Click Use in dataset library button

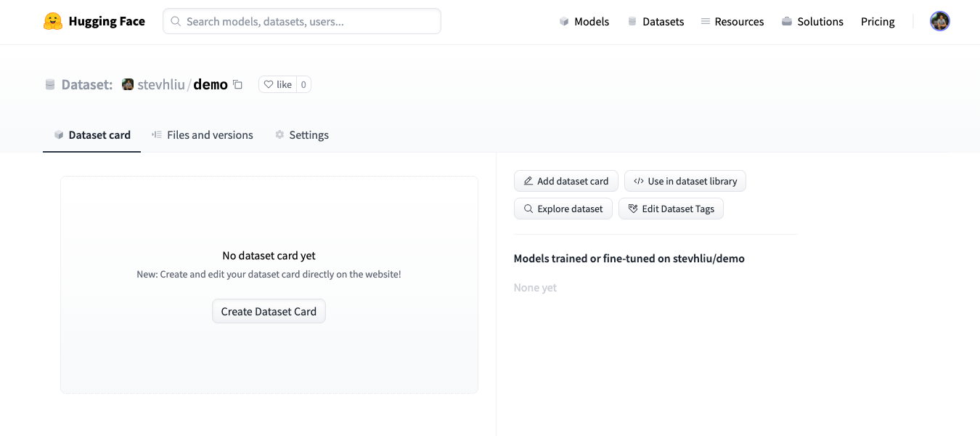tap(685, 181)
